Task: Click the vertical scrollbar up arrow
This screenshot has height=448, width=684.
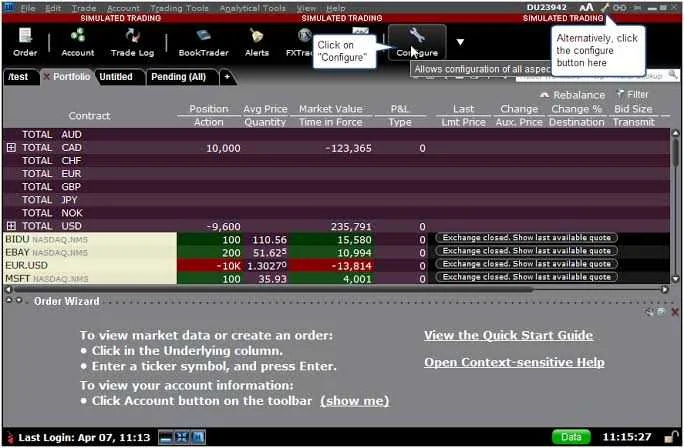Action: pyautogui.click(x=675, y=133)
